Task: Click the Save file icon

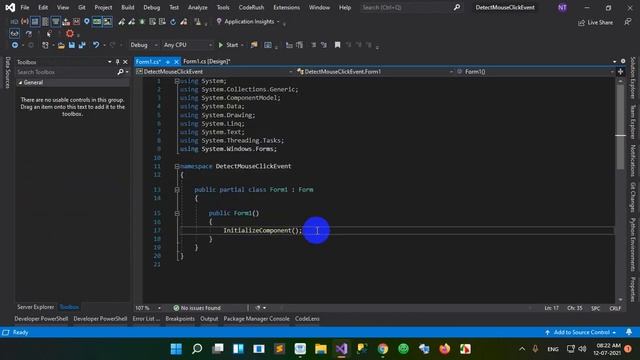Action: pos(72,45)
